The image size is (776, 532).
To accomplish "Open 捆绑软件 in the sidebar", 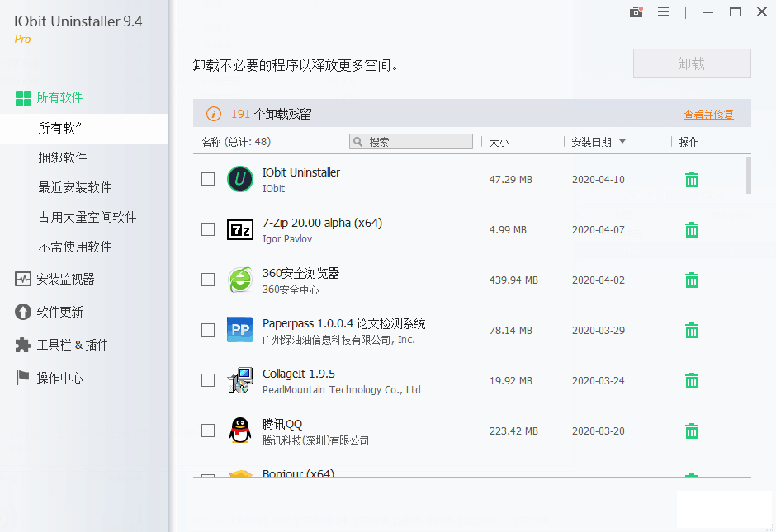I will [63, 158].
